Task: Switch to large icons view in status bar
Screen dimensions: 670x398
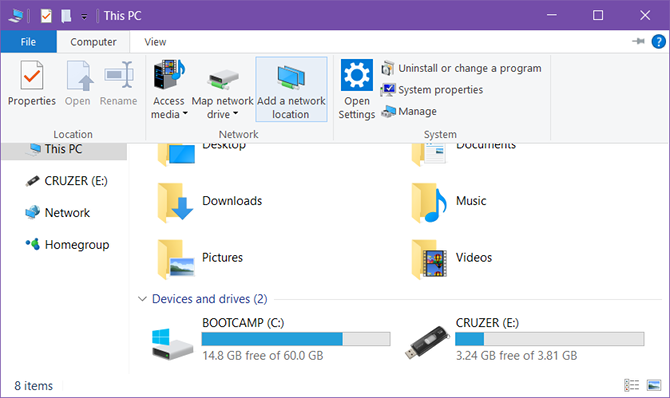Action: [x=654, y=386]
